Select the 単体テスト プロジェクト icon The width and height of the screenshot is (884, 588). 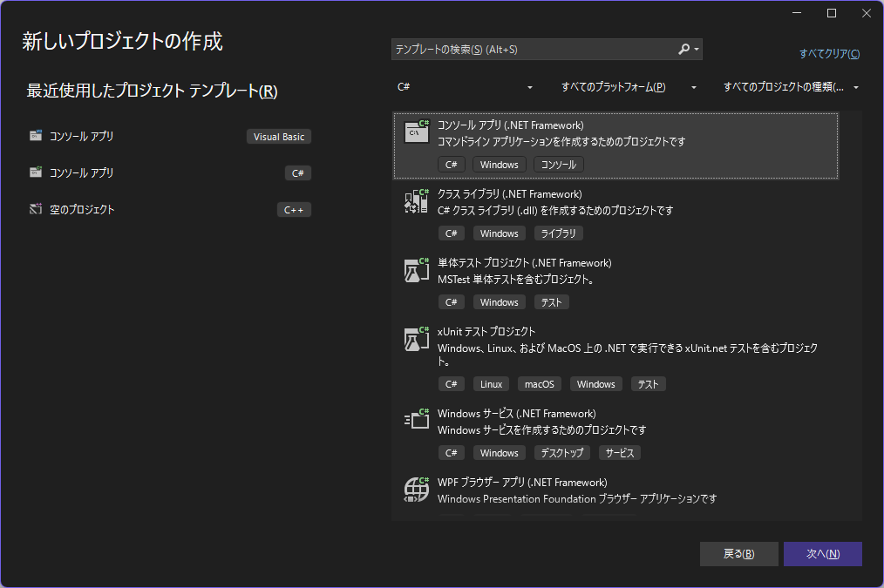pos(417,269)
